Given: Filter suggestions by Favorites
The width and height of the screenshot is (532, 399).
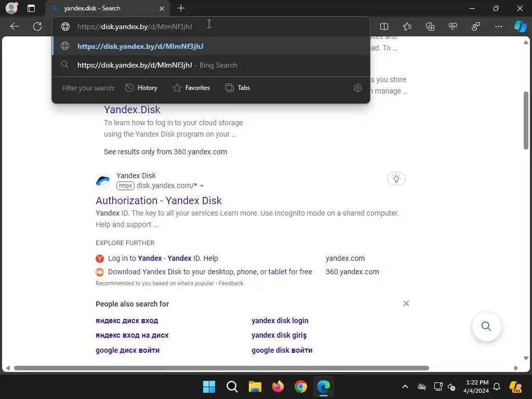Looking at the screenshot, I should (191, 88).
